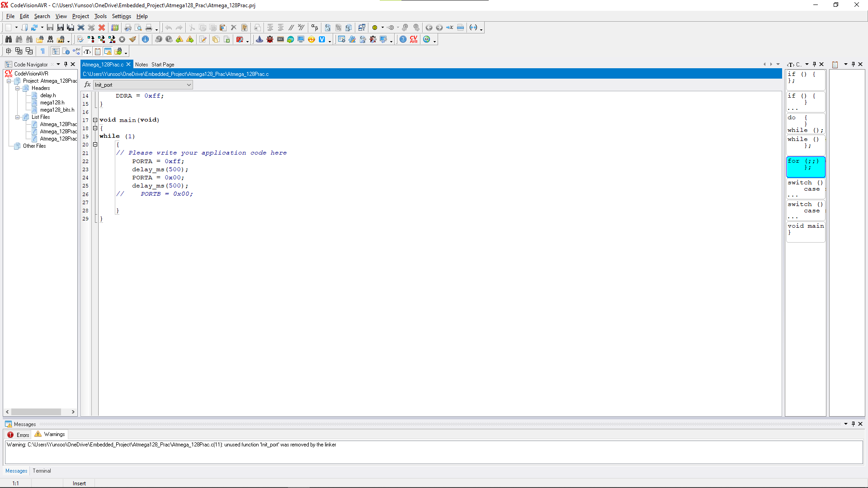868x488 pixels.
Task: Collapse the void main fold marker
Action: [95, 120]
